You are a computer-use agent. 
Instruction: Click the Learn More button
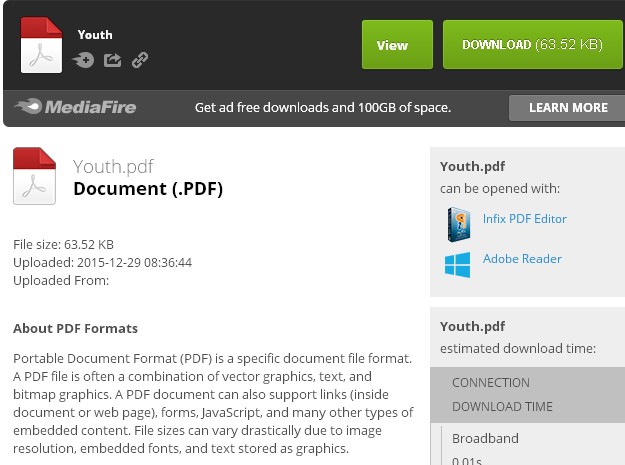[567, 107]
